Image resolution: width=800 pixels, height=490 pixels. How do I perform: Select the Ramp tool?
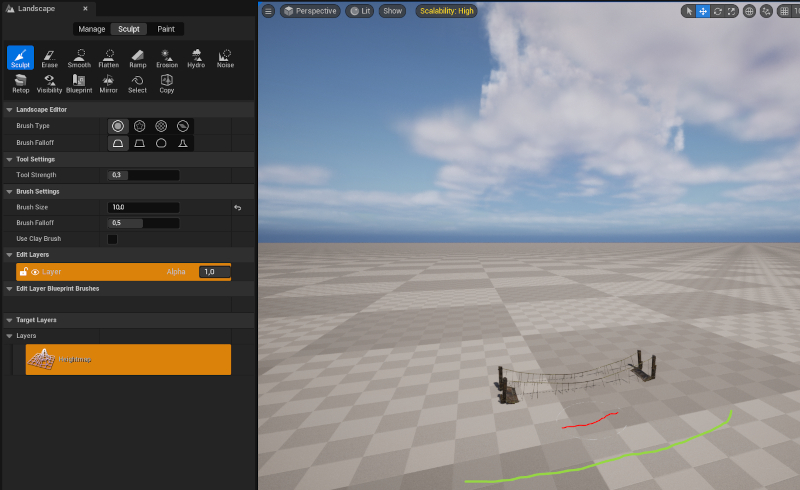[x=137, y=57]
